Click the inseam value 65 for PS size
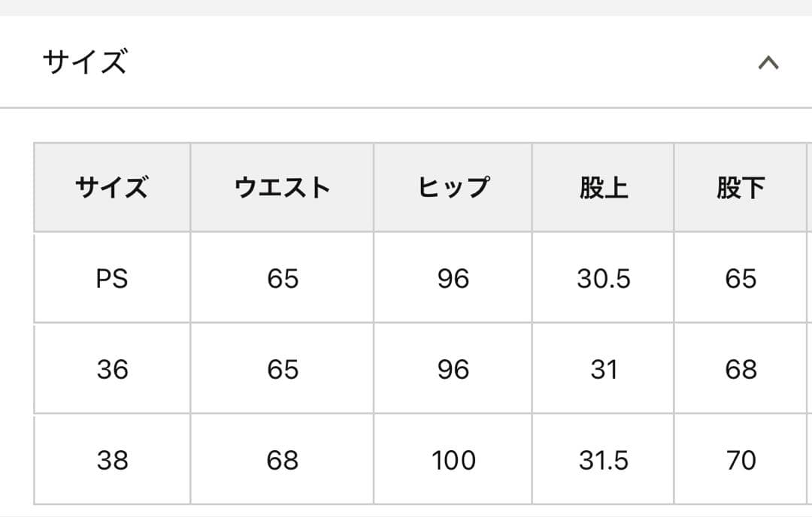This screenshot has width=812, height=517. (x=739, y=279)
